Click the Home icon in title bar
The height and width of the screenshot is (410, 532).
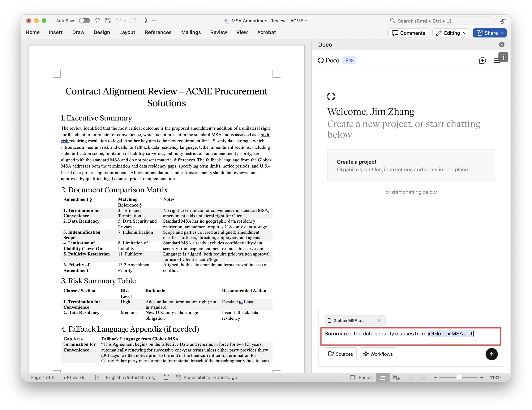(97, 21)
